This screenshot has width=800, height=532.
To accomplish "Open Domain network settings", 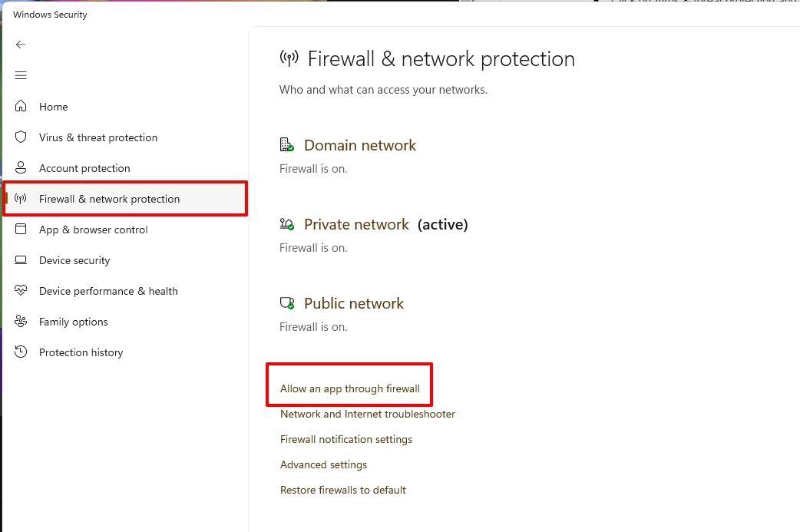I will (x=360, y=145).
